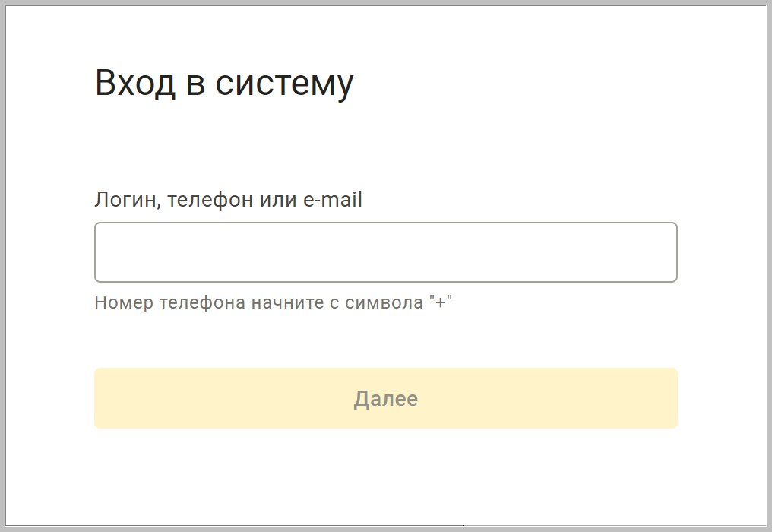Continue with the "Далее" button
This screenshot has width=772, height=532.
click(385, 399)
